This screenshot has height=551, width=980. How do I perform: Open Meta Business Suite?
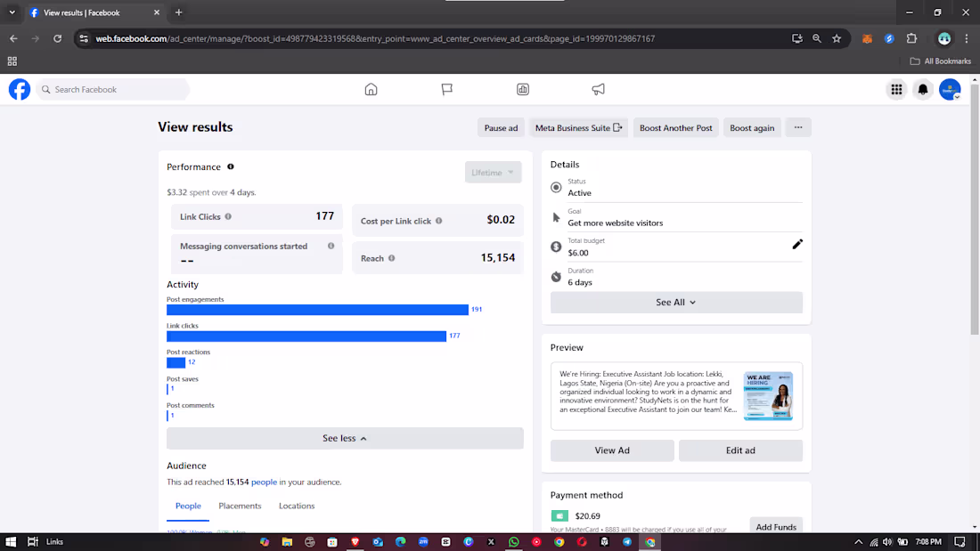tap(578, 128)
